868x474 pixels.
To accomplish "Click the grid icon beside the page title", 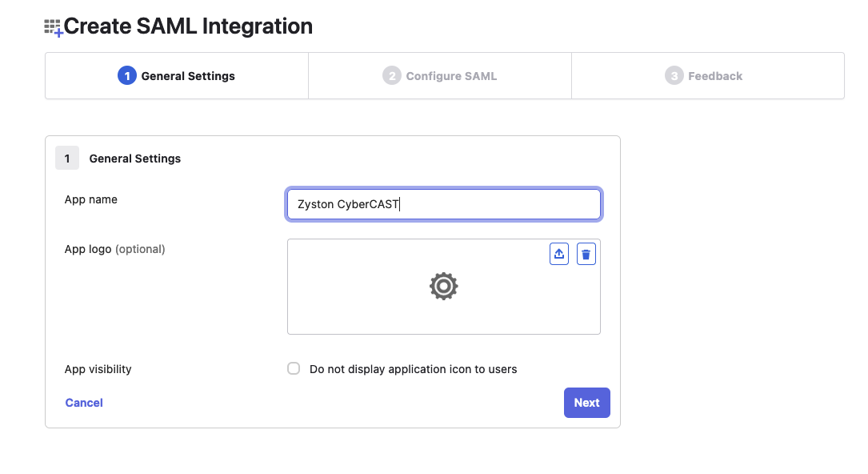I will click(x=51, y=26).
